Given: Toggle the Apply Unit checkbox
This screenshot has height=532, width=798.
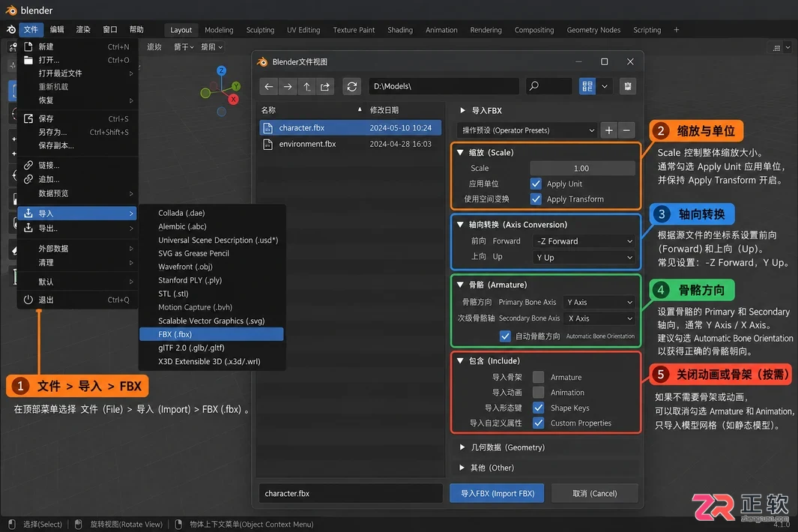Looking at the screenshot, I should pyautogui.click(x=536, y=184).
